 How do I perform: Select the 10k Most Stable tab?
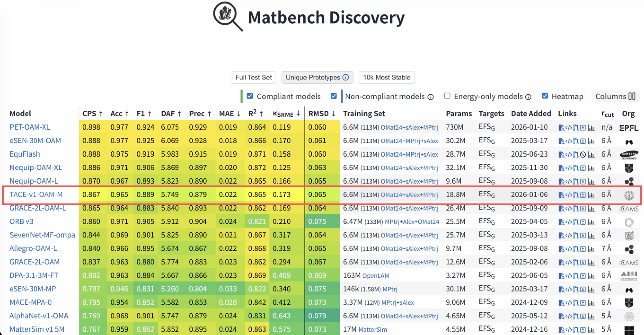pos(387,77)
